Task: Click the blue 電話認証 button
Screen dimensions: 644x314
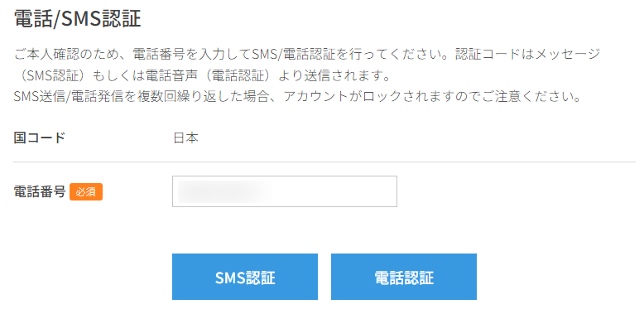Action: tap(404, 277)
